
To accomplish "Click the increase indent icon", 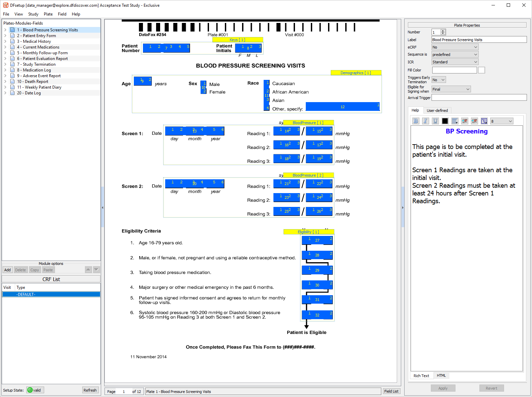I will point(474,121).
